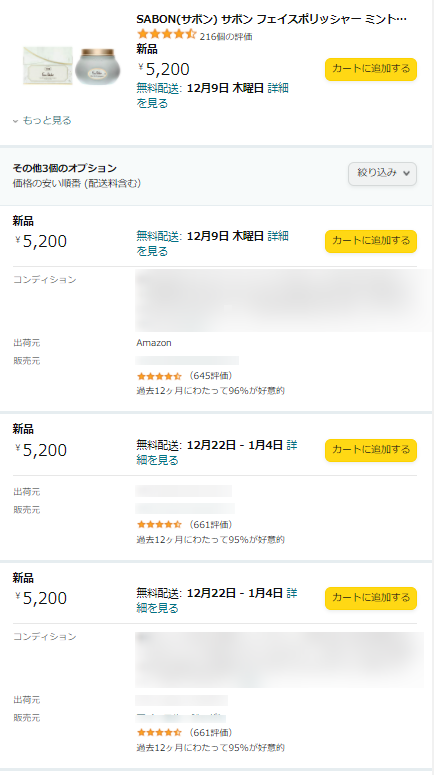Click third offer's seller star rating

pos(159,732)
